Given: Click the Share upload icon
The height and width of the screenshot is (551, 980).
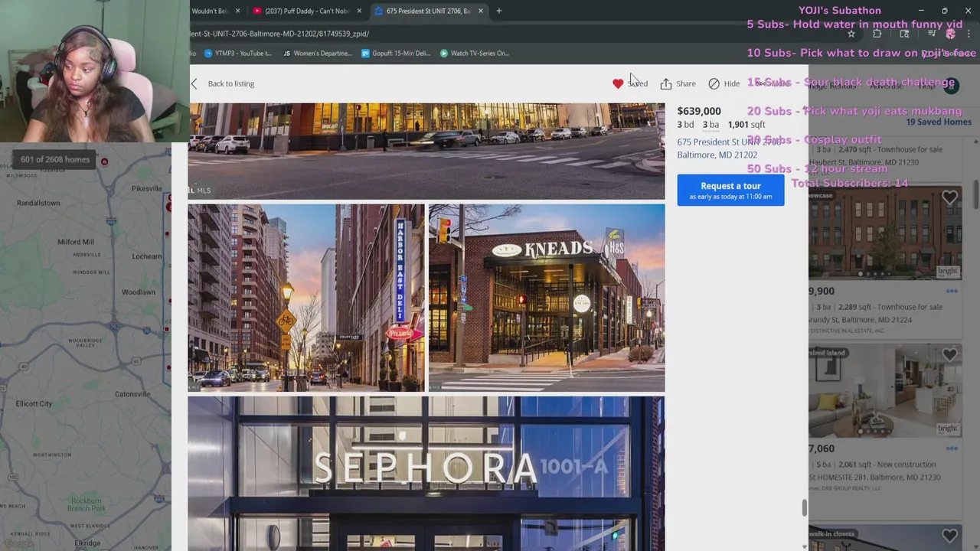Looking at the screenshot, I should pyautogui.click(x=666, y=83).
